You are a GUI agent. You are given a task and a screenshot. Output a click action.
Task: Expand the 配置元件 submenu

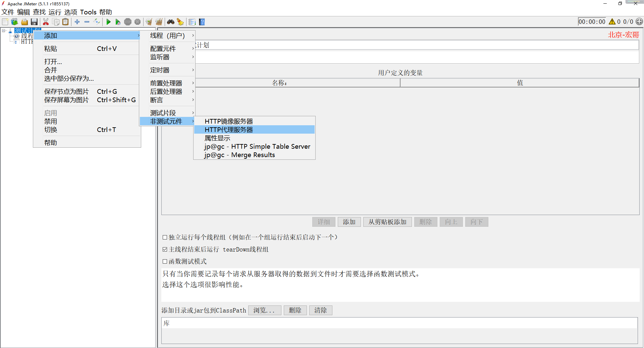(167, 49)
